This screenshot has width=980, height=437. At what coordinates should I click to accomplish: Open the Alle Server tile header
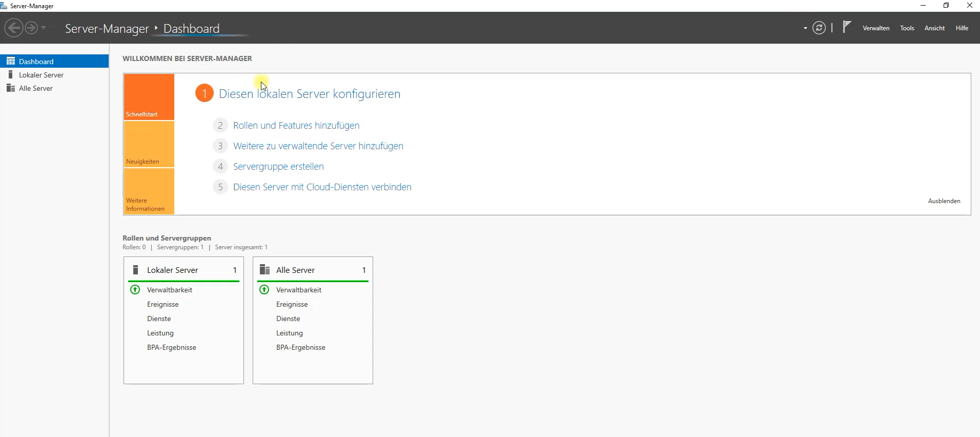coord(313,270)
